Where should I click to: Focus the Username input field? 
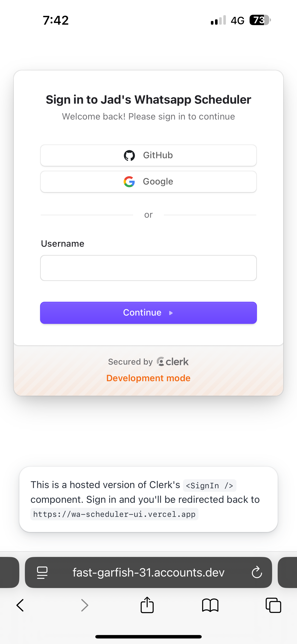tap(148, 268)
